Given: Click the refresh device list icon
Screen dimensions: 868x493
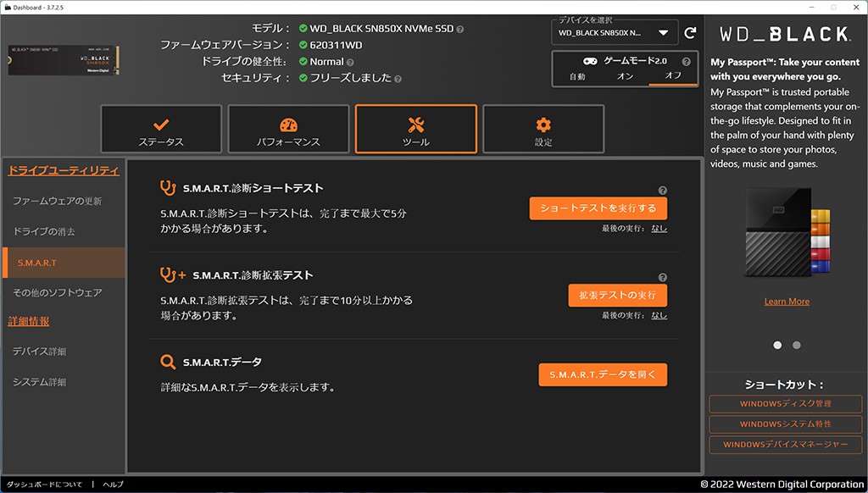Looking at the screenshot, I should [690, 33].
